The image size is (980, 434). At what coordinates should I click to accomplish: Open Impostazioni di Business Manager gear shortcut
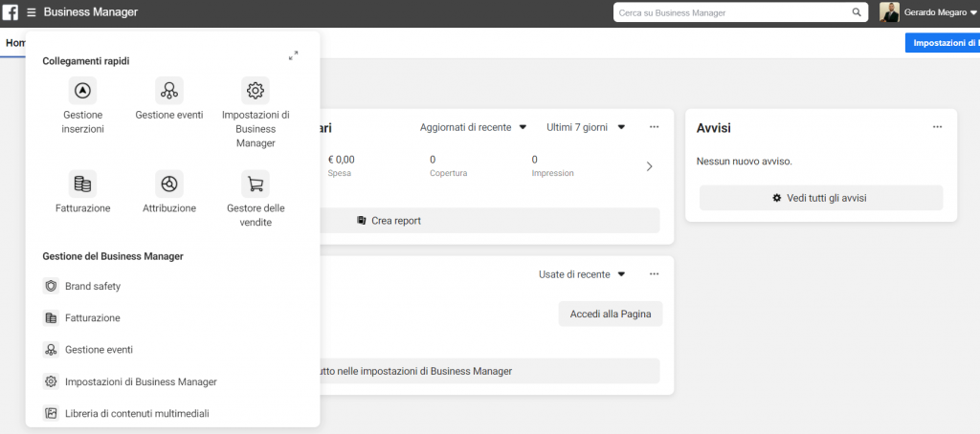pyautogui.click(x=256, y=91)
